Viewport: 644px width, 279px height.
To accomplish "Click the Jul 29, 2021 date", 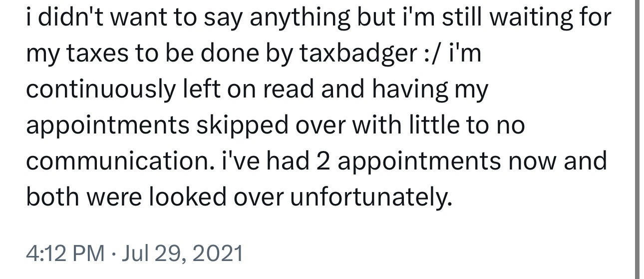I will click(x=182, y=253).
